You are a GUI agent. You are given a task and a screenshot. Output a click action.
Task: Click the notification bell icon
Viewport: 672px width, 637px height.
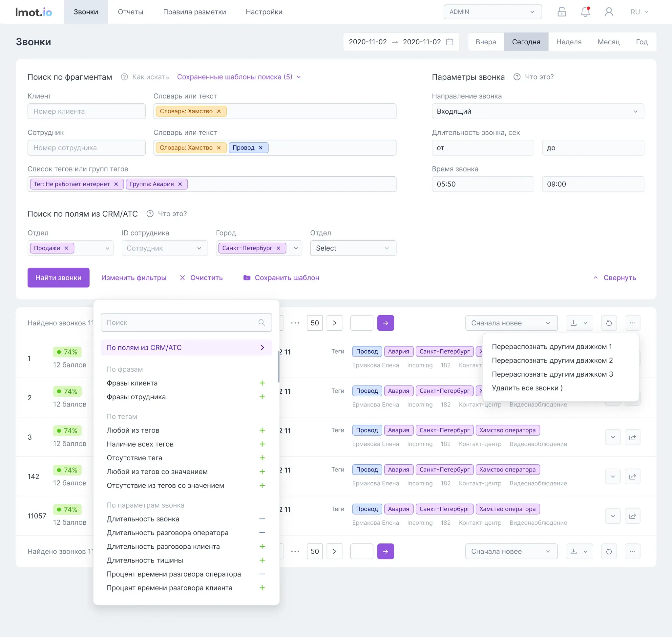point(585,12)
